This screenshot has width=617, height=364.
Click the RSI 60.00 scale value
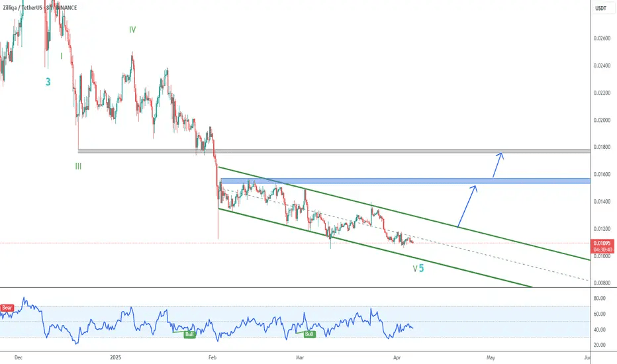pos(601,314)
